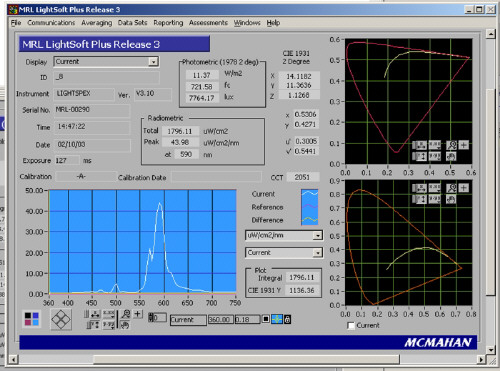Click the ID field showing _8
This screenshot has width=500, height=371.
[x=106, y=77]
